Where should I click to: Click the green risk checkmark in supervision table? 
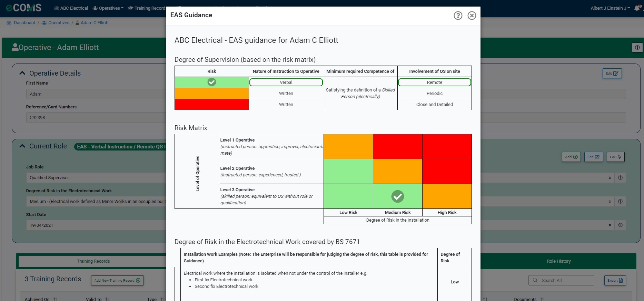click(212, 82)
